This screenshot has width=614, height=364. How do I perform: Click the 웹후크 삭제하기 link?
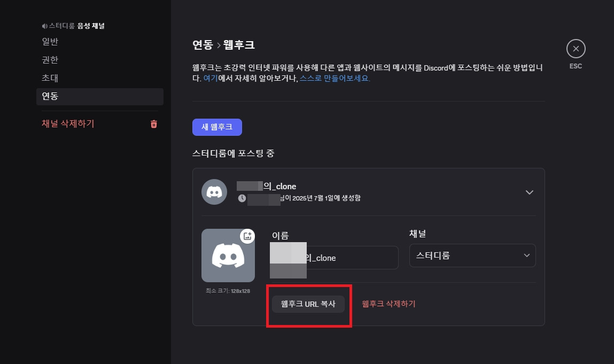[x=388, y=304]
